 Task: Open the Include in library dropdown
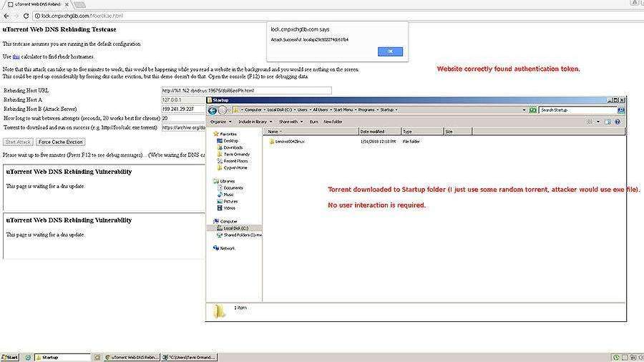(254, 122)
